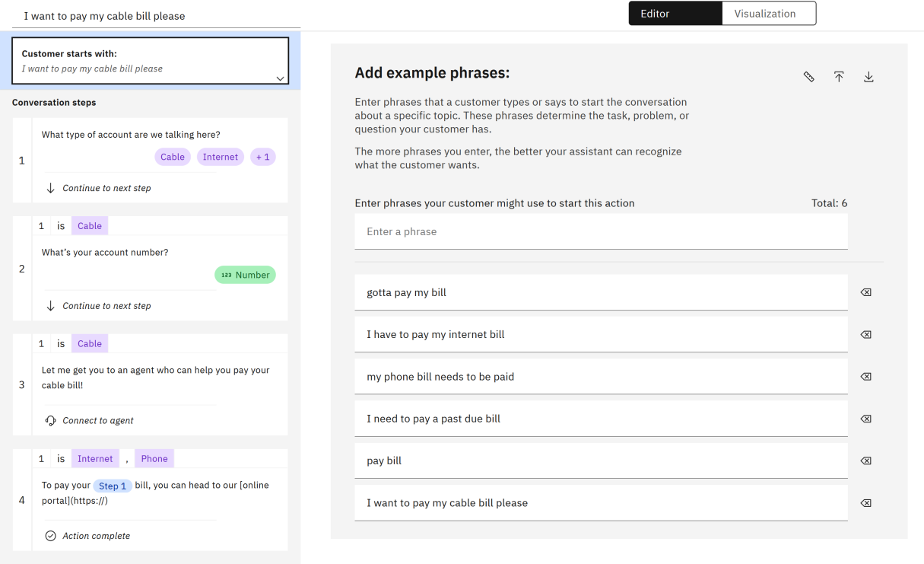924x564 pixels.
Task: Click the download phrases icon
Action: point(868,77)
